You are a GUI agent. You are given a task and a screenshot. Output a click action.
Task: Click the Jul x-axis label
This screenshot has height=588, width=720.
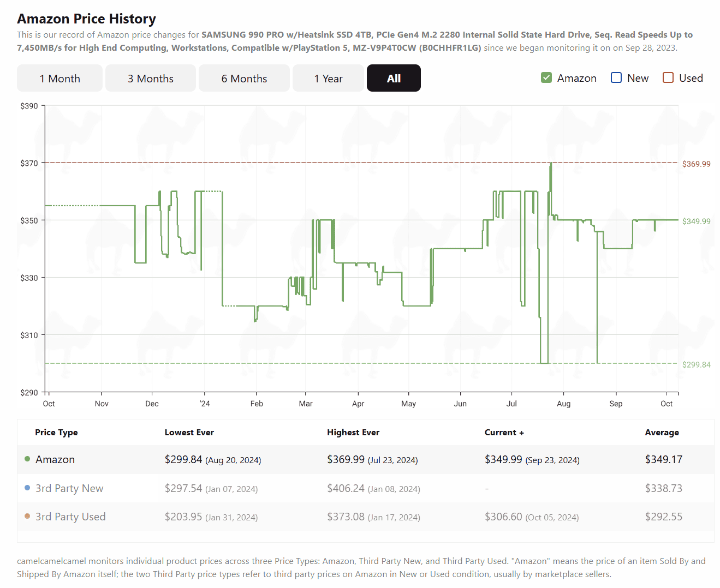(x=511, y=404)
